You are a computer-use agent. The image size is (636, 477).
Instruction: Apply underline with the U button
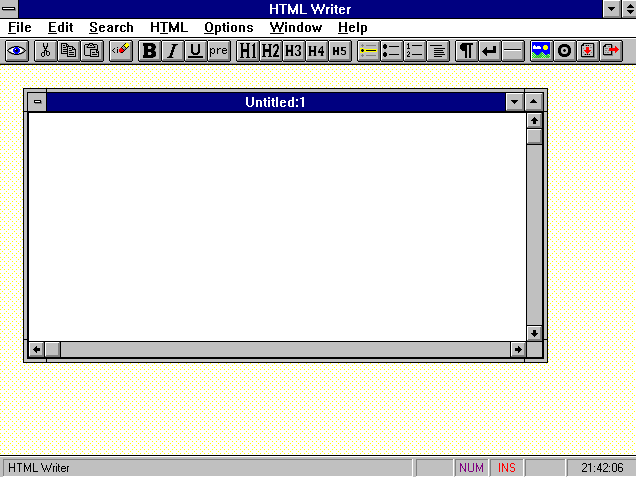pos(196,51)
